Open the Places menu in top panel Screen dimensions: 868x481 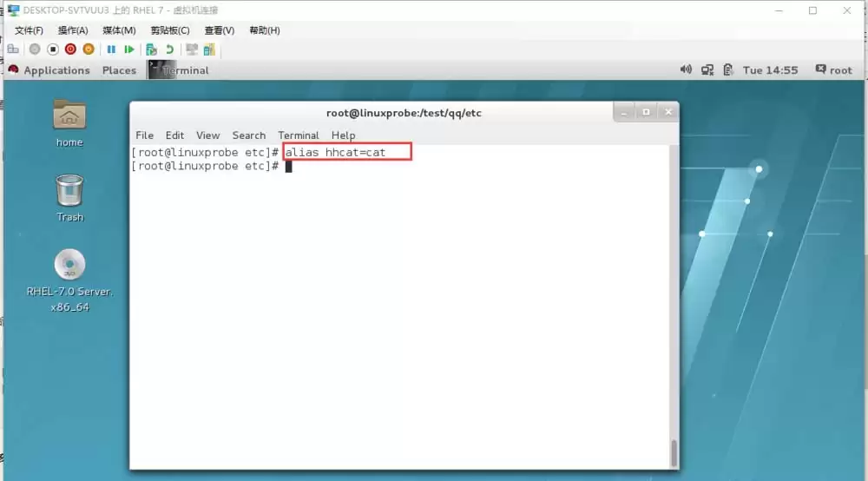click(119, 70)
